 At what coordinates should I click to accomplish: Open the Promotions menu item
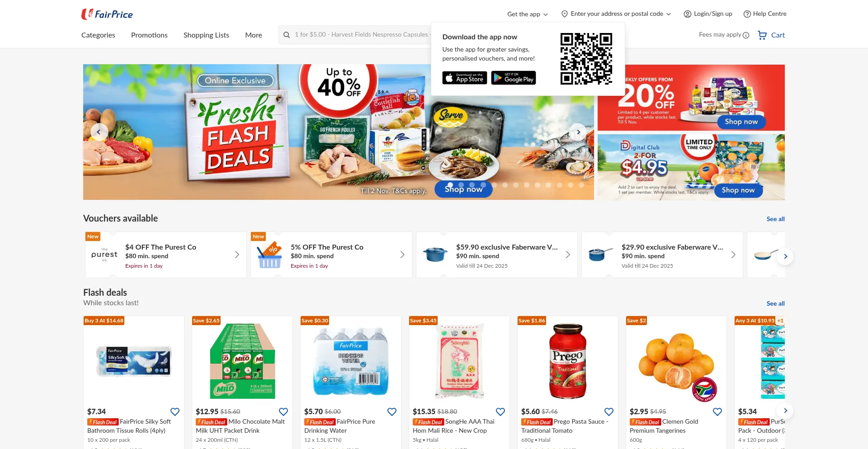point(149,35)
